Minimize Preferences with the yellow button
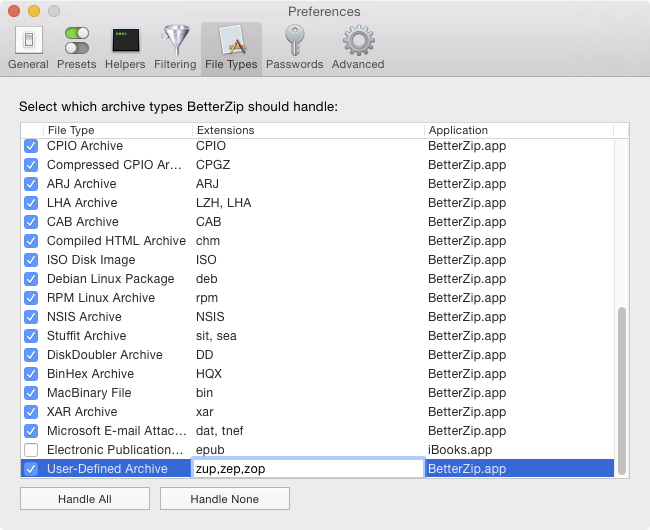The image size is (650, 530). (34, 11)
